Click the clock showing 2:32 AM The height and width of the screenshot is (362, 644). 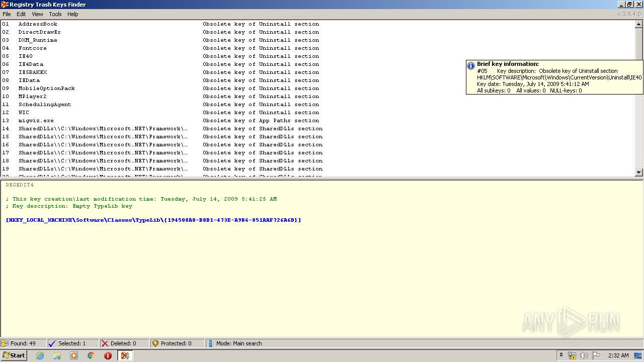(618, 355)
